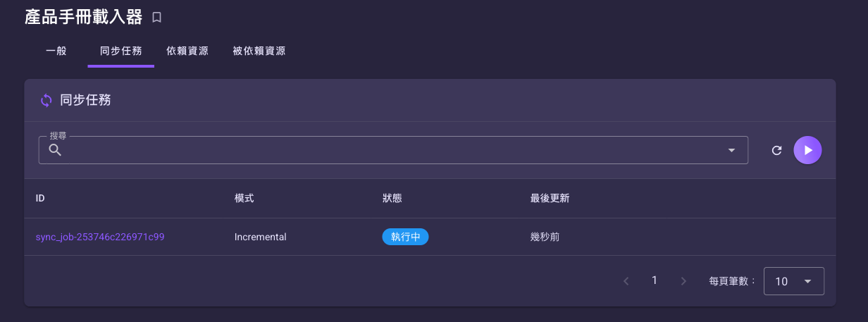This screenshot has width=868, height=322.
Task: Focus the 搜尋 input field
Action: pos(393,150)
